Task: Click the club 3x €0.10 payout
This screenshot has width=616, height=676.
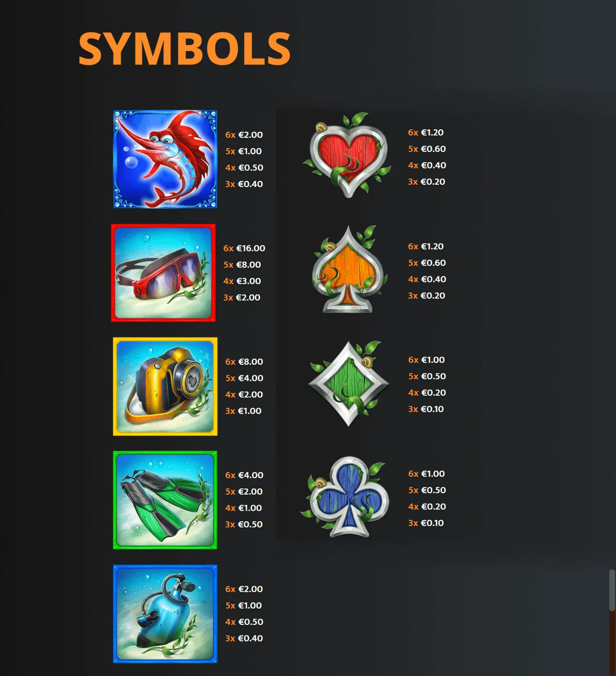Action: (426, 523)
